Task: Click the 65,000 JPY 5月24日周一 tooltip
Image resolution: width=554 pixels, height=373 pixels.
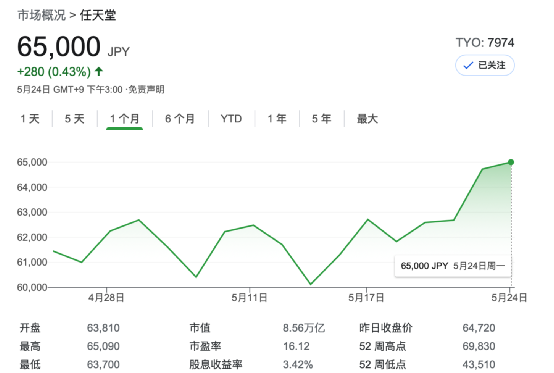Action: [x=453, y=266]
